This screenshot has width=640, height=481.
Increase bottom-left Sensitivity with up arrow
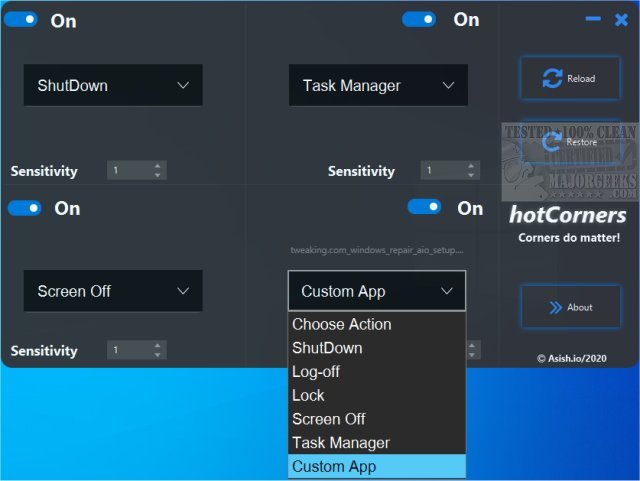[158, 345]
